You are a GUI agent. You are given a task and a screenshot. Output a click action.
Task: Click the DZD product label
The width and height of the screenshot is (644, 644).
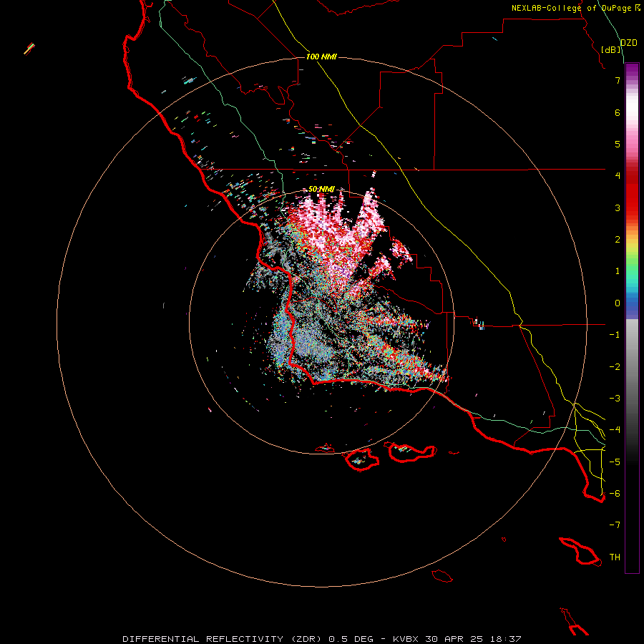tap(629, 43)
